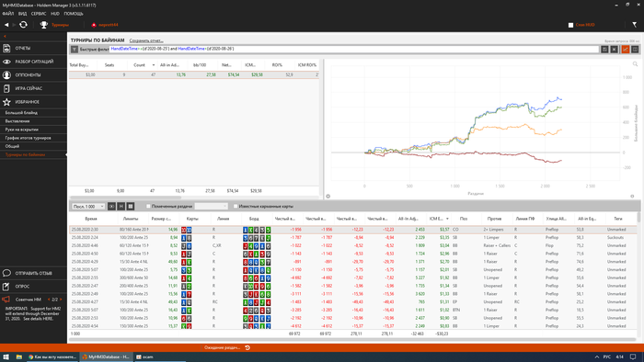Go to previous Советчик HM tip arrow

49,300
